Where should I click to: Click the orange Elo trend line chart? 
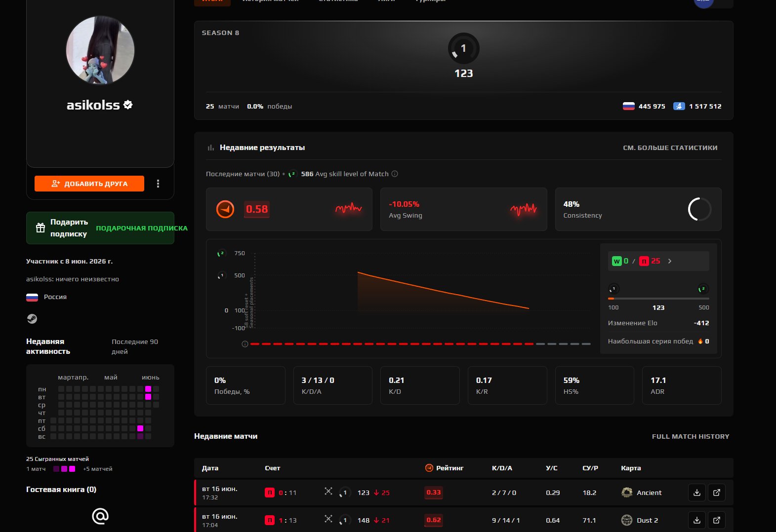pyautogui.click(x=443, y=291)
